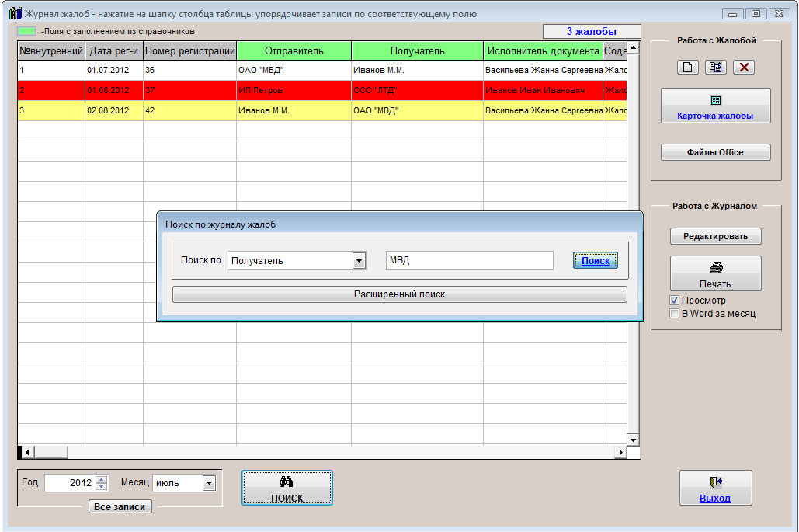Select registration number 37 cell
Screen dimensions: 799x532
pos(189,90)
